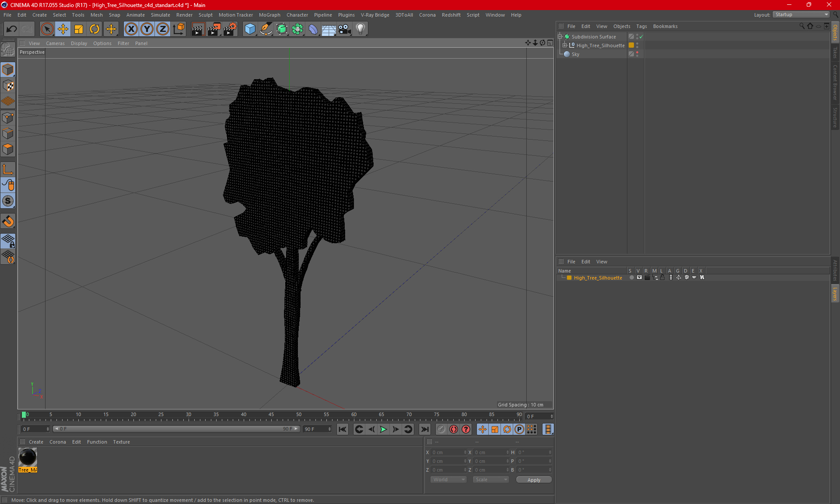Click Record Active Objects button
840x504 pixels.
(441, 429)
